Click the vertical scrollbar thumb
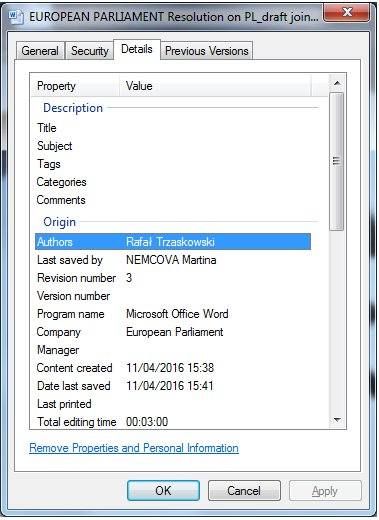The image size is (379, 520). pyautogui.click(x=337, y=161)
